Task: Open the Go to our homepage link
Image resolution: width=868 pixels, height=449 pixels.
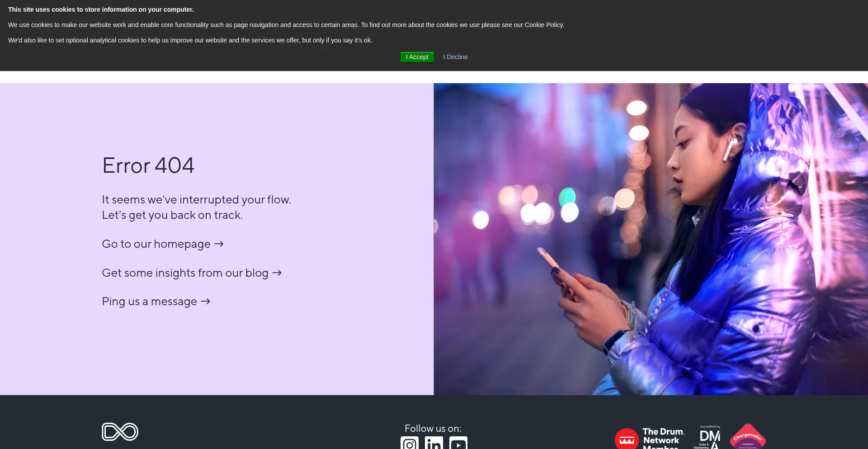Action: coord(163,244)
